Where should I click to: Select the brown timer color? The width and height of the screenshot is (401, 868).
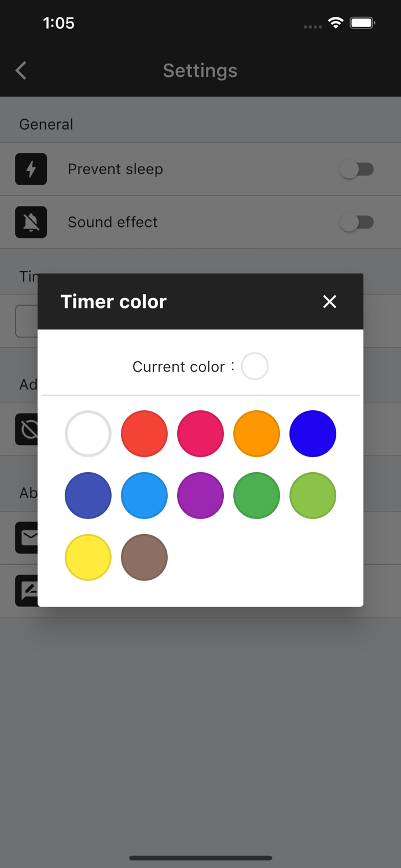click(x=144, y=557)
